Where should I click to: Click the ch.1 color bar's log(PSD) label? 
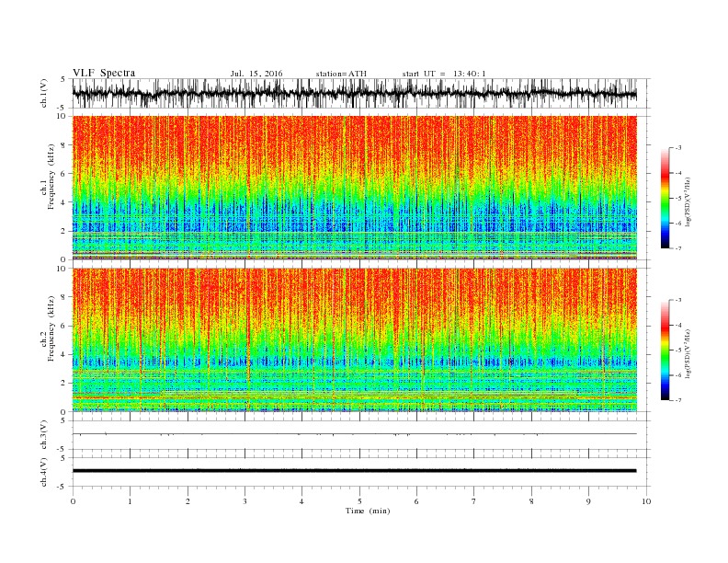[688, 202]
